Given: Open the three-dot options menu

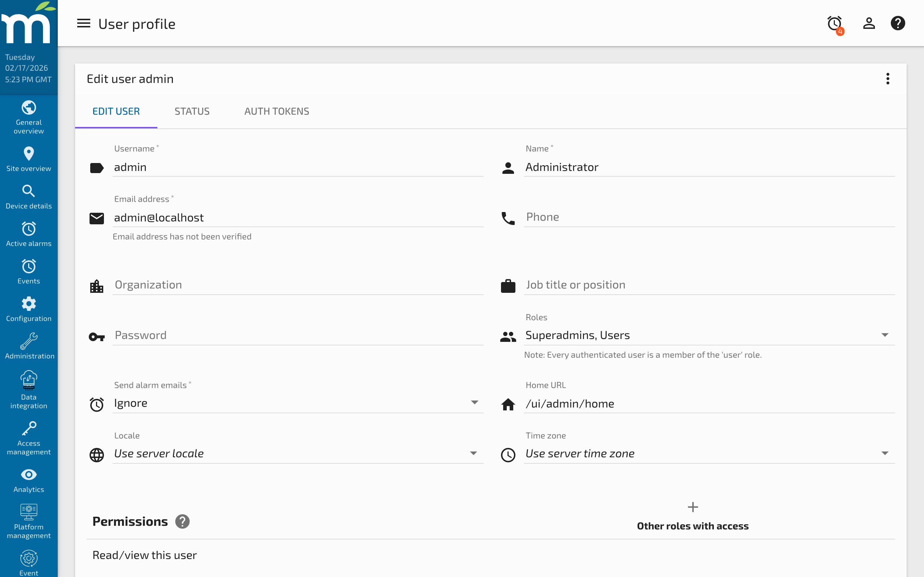Looking at the screenshot, I should click(x=888, y=79).
